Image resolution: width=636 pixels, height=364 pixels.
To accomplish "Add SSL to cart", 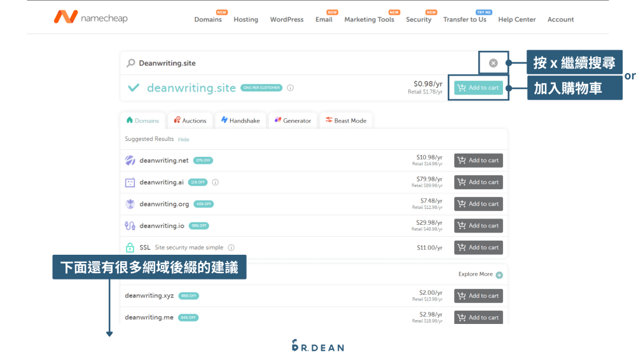I will pos(479,247).
